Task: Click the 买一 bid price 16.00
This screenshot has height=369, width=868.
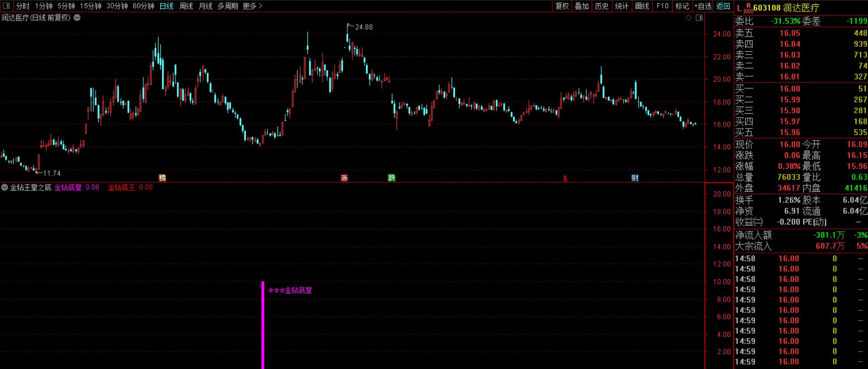Action: coord(790,89)
